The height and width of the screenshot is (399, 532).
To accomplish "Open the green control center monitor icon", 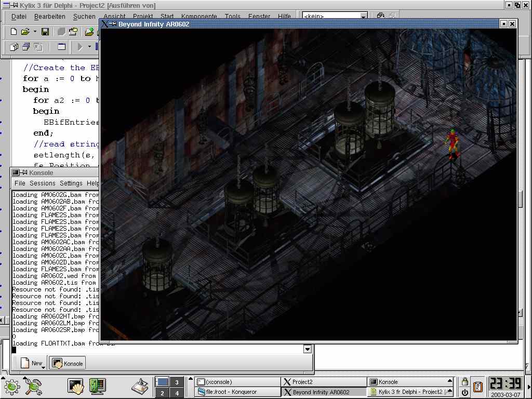I will click(x=97, y=387).
